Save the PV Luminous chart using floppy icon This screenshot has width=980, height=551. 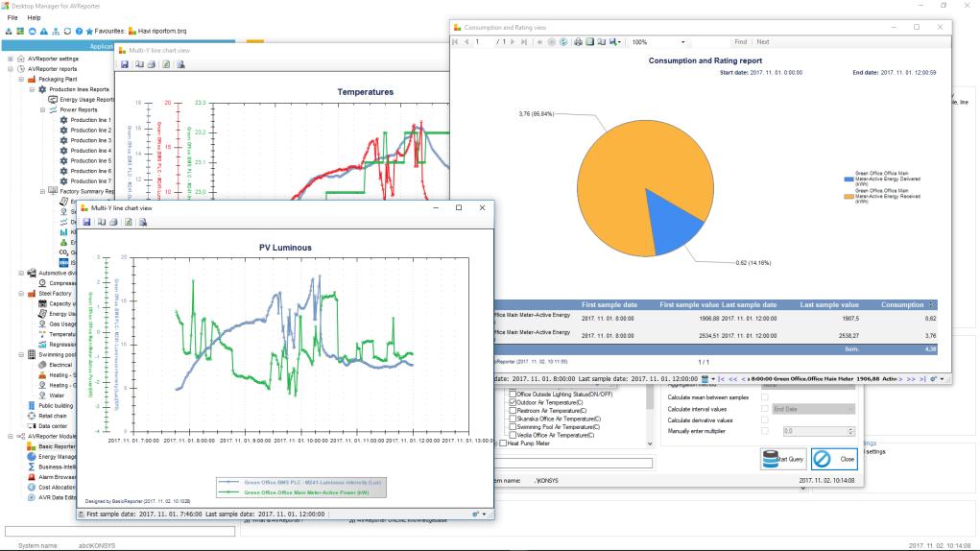[86, 223]
